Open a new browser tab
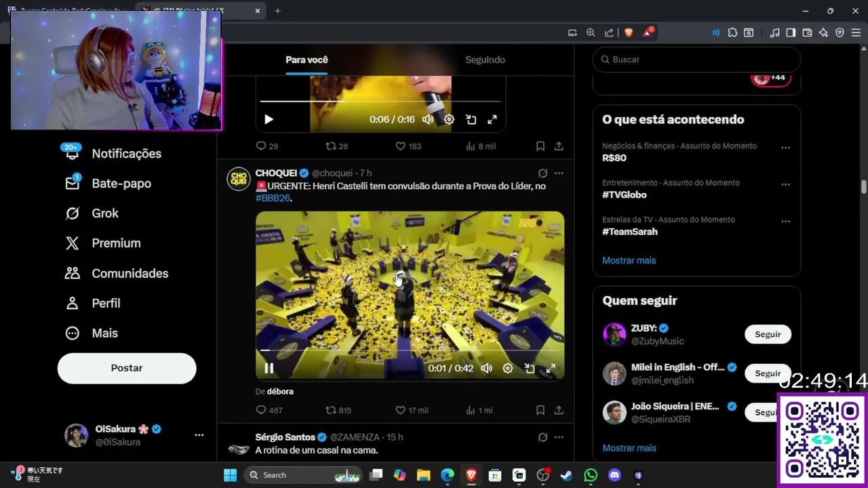868x488 pixels. (277, 11)
